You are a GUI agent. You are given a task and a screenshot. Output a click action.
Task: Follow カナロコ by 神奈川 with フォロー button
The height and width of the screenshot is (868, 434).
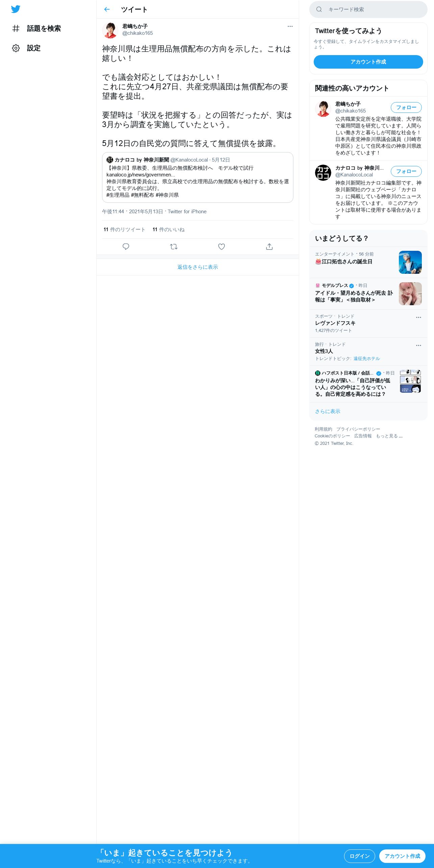406,171
